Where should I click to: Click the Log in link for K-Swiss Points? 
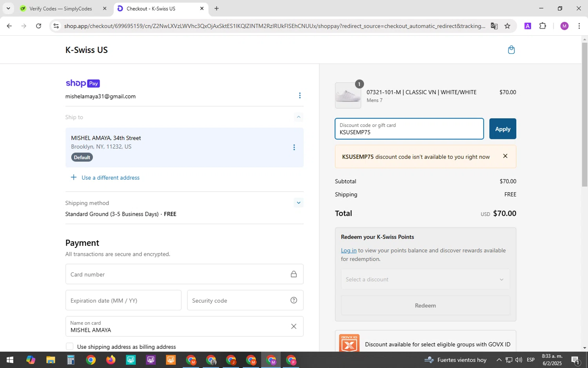pyautogui.click(x=348, y=250)
